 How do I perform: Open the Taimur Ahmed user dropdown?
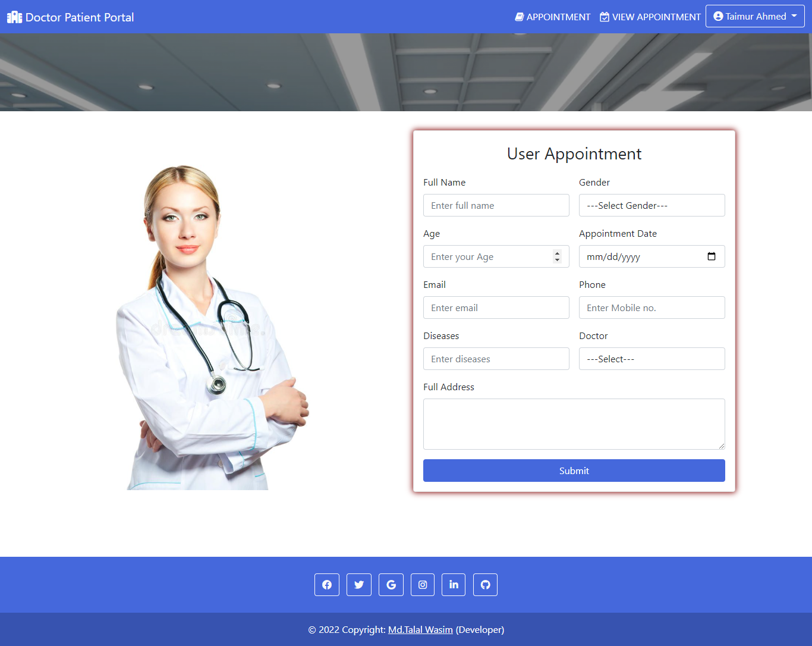coord(755,16)
